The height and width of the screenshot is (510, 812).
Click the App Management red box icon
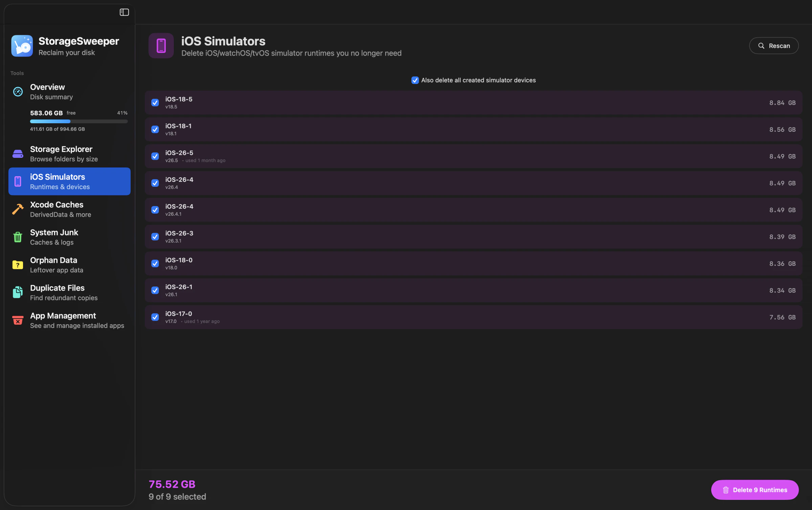pyautogui.click(x=18, y=320)
